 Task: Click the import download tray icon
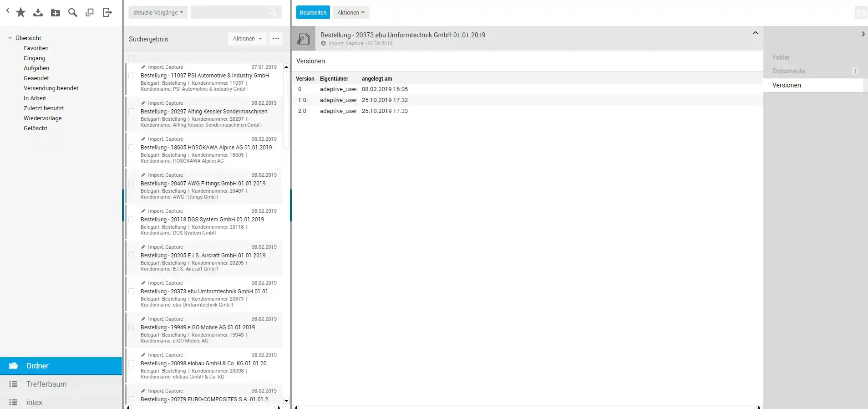click(x=38, y=13)
